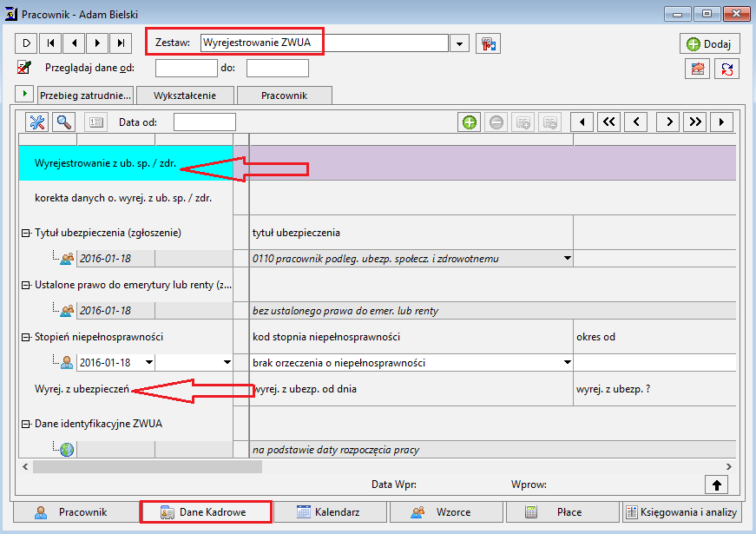The image size is (756, 534).
Task: Go to next employee record
Action: [97, 43]
